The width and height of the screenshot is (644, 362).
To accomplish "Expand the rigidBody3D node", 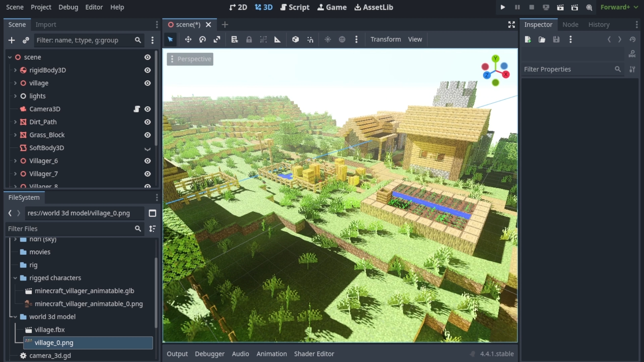I will pyautogui.click(x=15, y=70).
